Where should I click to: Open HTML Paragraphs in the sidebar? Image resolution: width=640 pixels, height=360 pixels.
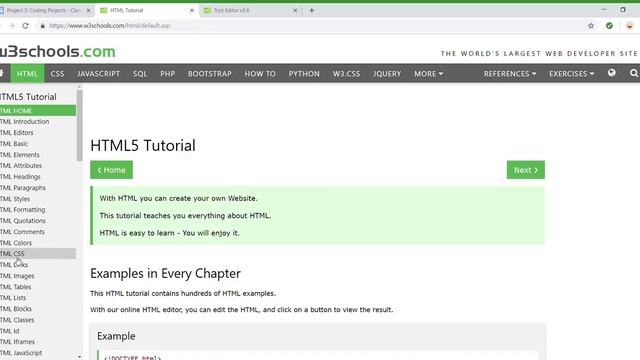coord(38,188)
